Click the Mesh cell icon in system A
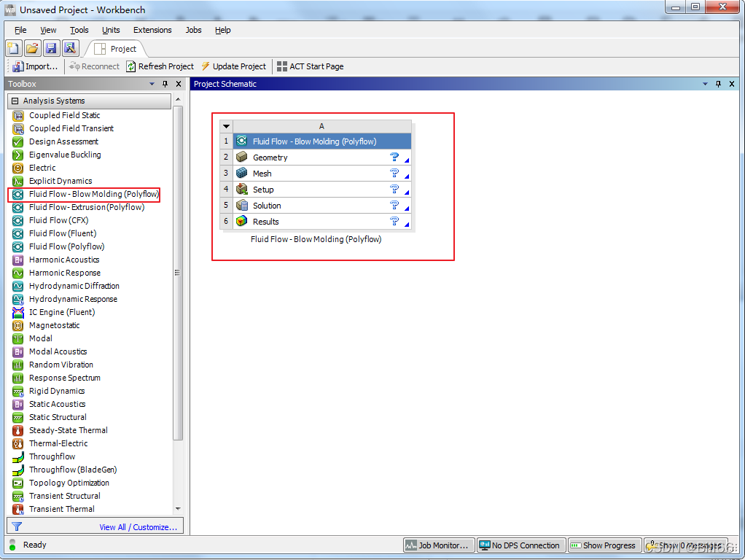 [242, 173]
